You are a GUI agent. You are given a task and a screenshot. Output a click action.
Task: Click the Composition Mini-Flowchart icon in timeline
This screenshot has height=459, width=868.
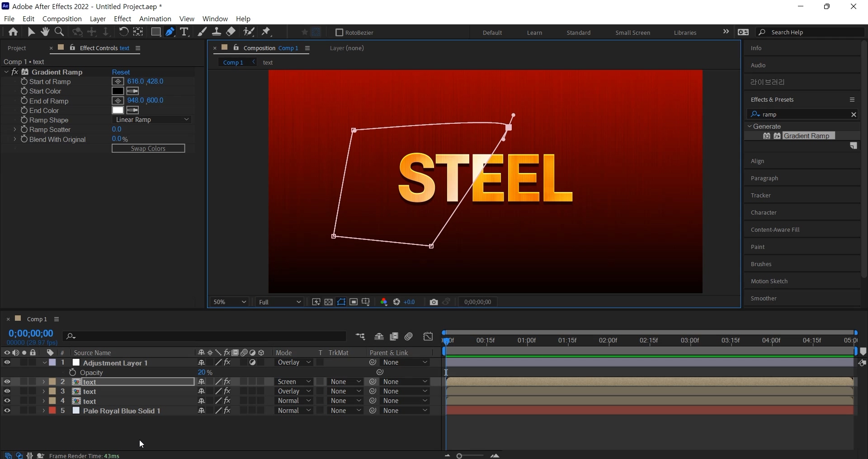360,337
